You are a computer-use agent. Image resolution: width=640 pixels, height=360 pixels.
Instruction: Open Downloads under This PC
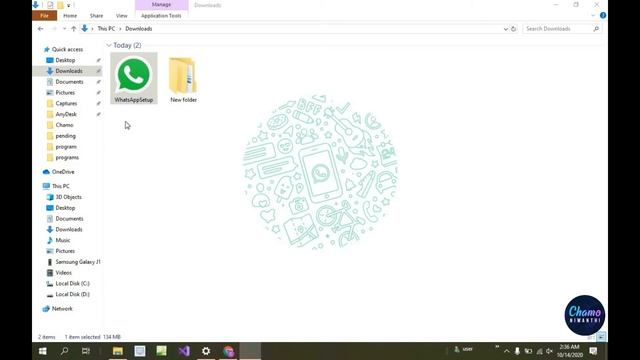69,229
